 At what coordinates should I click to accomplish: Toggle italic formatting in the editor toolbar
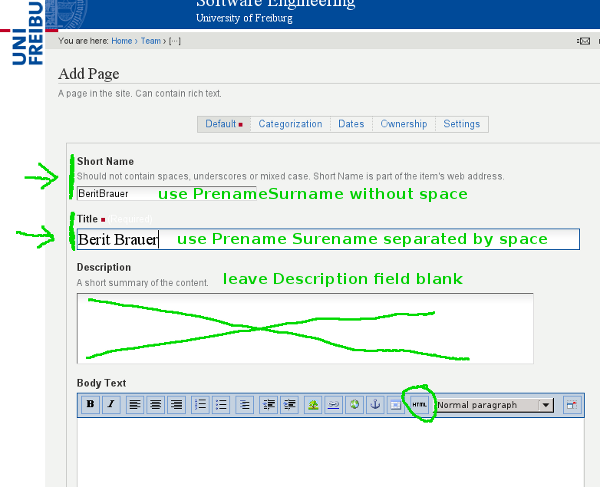pos(111,405)
